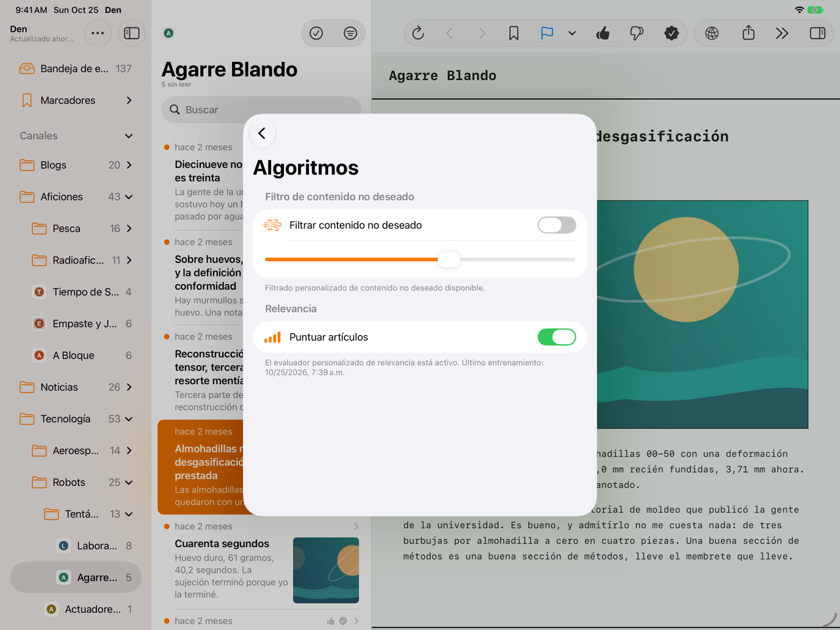The width and height of the screenshot is (840, 630).
Task: Expand the Pesca folder chevron
Action: pos(129,228)
